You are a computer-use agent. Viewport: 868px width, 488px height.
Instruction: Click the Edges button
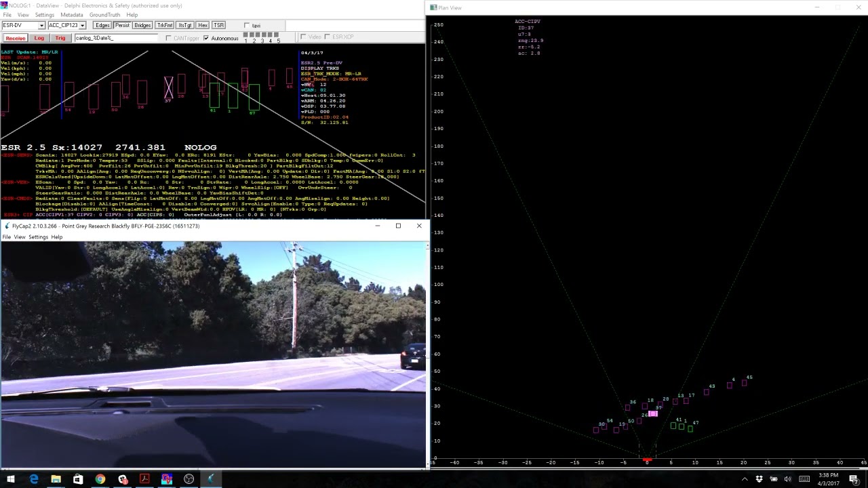pos(102,25)
